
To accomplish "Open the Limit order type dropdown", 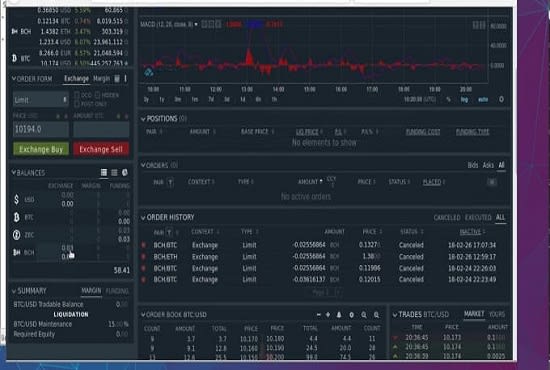I will [40, 100].
